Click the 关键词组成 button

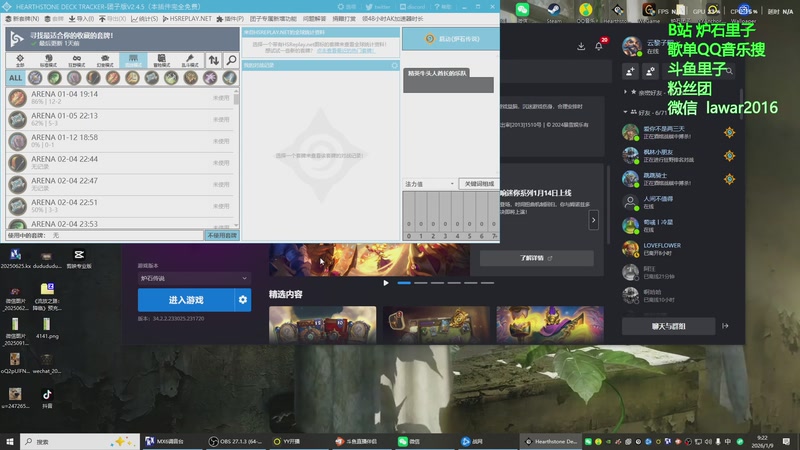click(479, 184)
